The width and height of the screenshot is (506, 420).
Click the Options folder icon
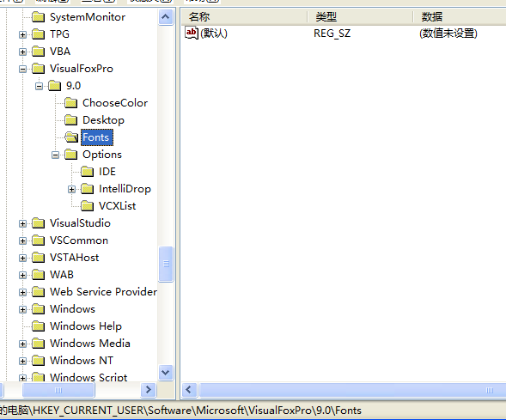[x=70, y=155]
